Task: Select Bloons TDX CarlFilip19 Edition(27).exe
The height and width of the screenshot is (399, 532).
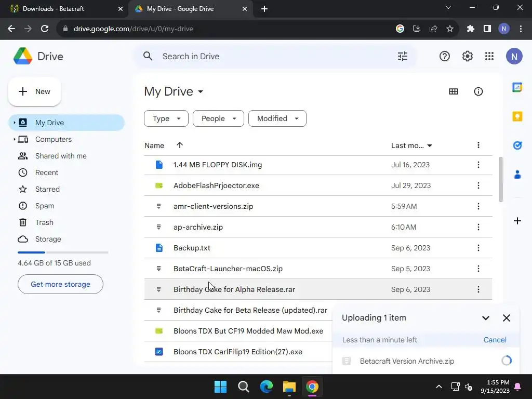Action: (238, 352)
